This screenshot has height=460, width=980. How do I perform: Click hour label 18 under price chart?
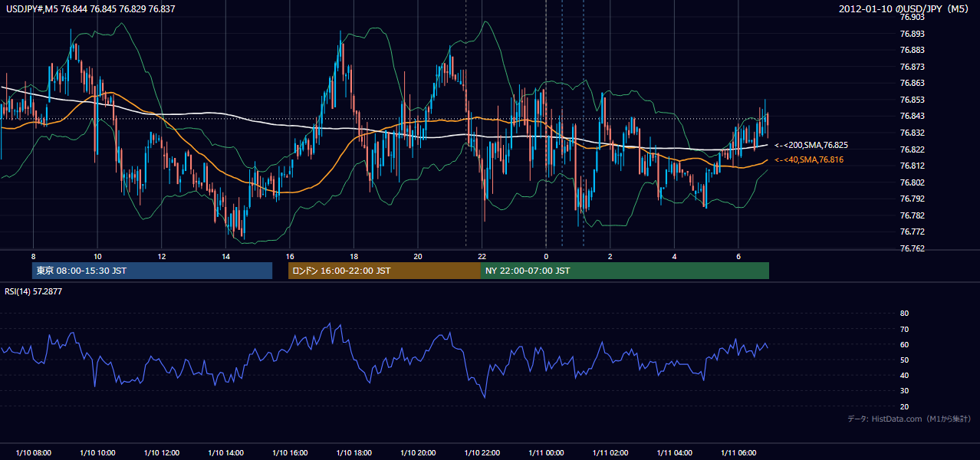tap(354, 256)
